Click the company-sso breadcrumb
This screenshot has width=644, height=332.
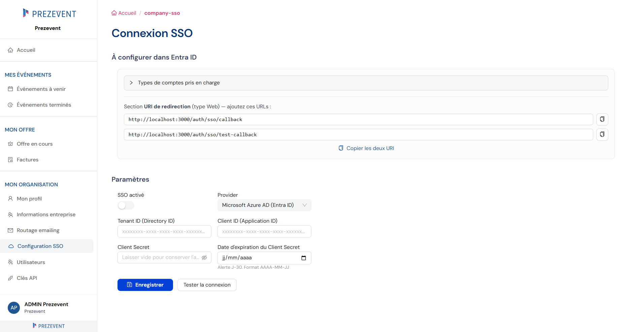pos(162,13)
